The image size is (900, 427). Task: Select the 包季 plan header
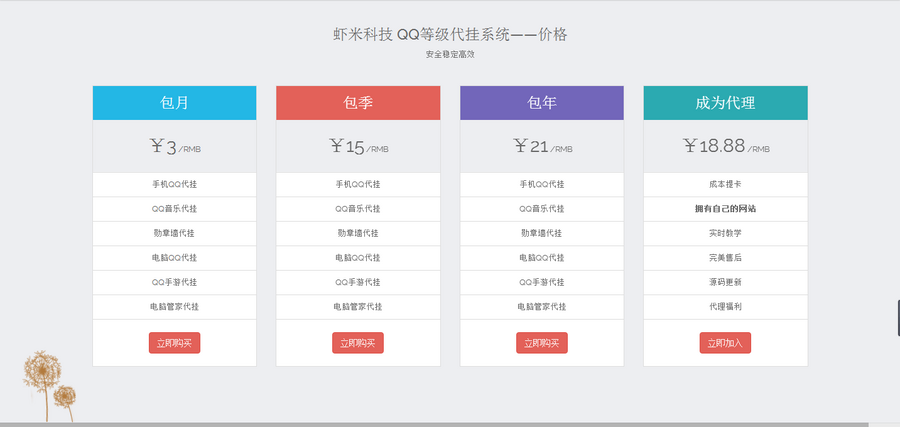click(358, 103)
